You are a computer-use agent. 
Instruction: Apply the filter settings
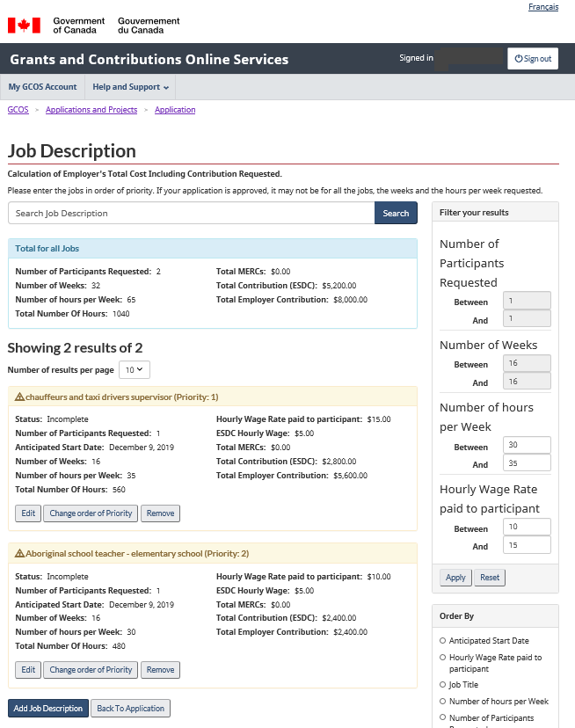(455, 579)
